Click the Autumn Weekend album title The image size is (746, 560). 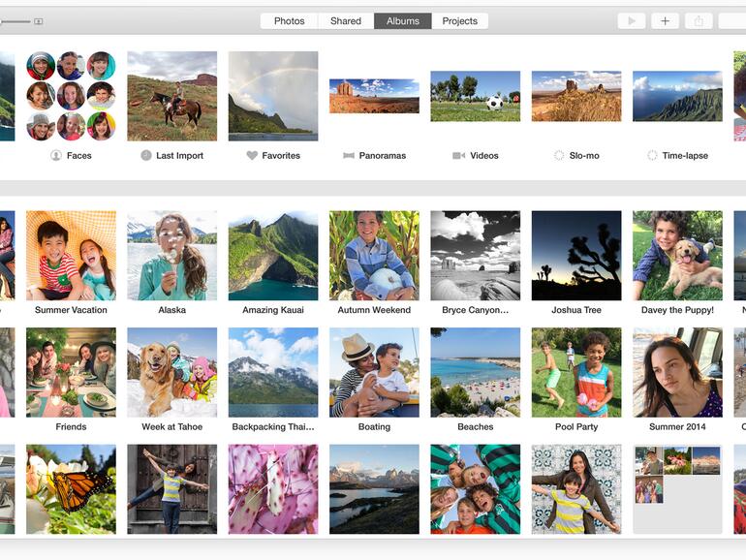(374, 310)
